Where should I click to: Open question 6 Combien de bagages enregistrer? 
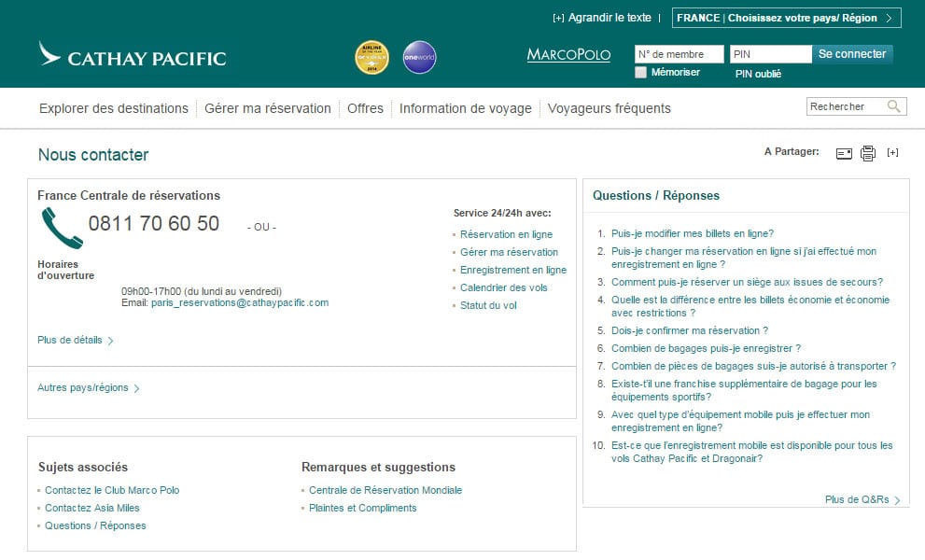707,348
